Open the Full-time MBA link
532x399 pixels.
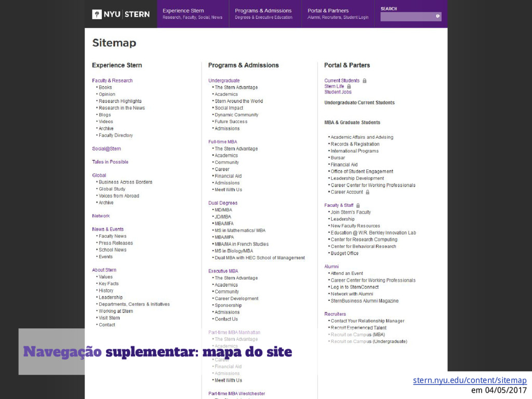click(x=222, y=142)
